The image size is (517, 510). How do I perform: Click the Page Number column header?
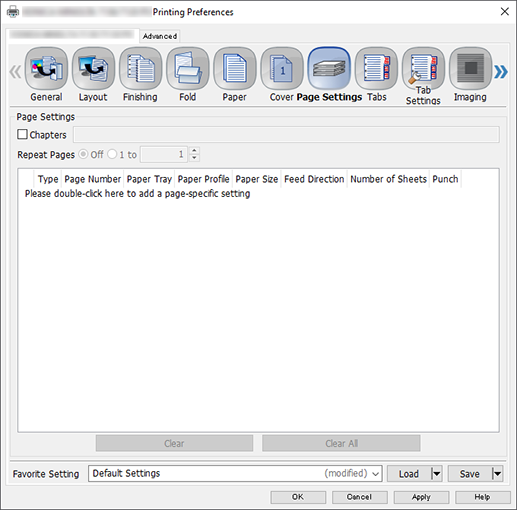point(93,179)
